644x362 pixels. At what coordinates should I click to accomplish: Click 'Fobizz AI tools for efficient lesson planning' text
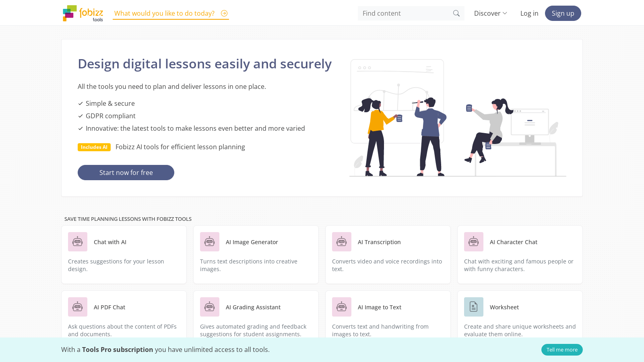[180, 147]
